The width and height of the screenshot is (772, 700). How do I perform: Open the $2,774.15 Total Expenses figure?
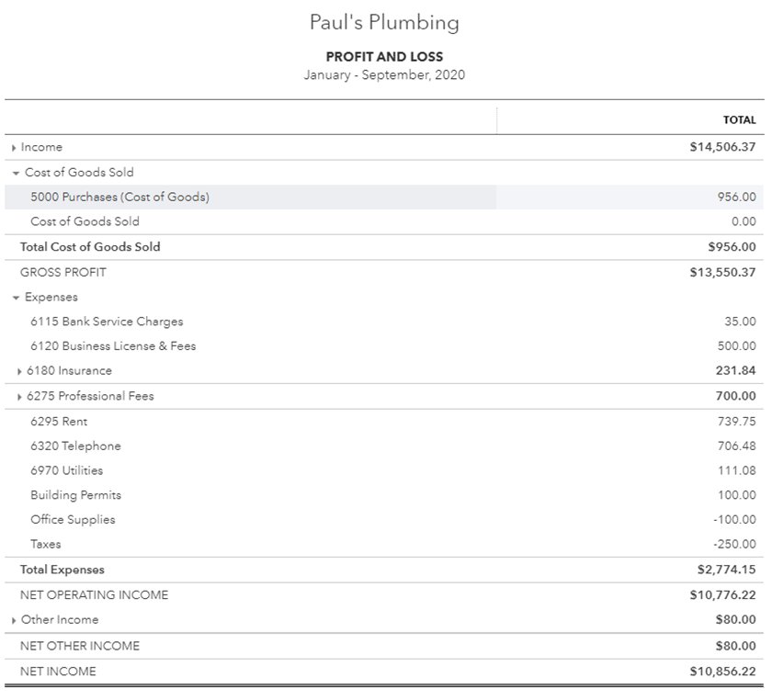tap(727, 570)
